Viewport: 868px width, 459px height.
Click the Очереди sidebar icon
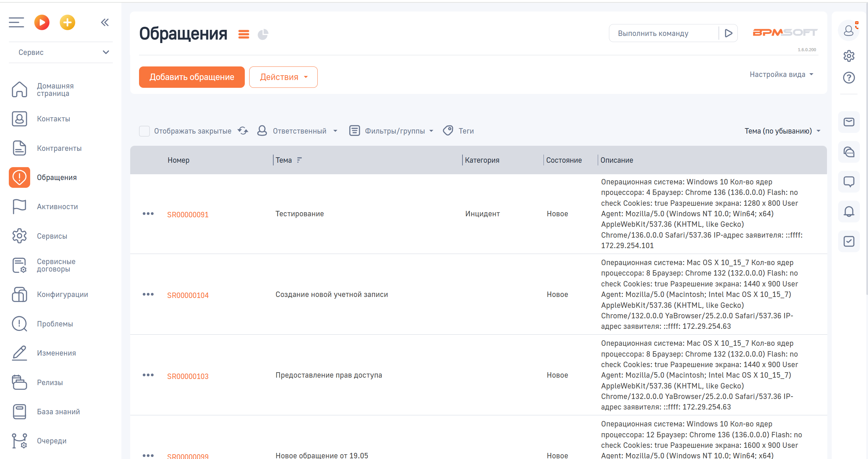(x=19, y=441)
